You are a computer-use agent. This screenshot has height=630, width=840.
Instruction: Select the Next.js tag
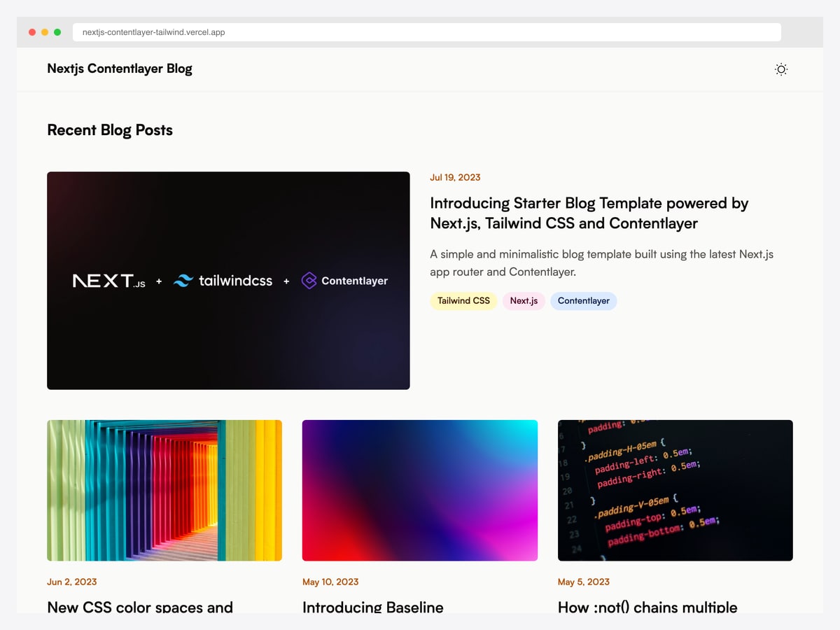tap(524, 301)
